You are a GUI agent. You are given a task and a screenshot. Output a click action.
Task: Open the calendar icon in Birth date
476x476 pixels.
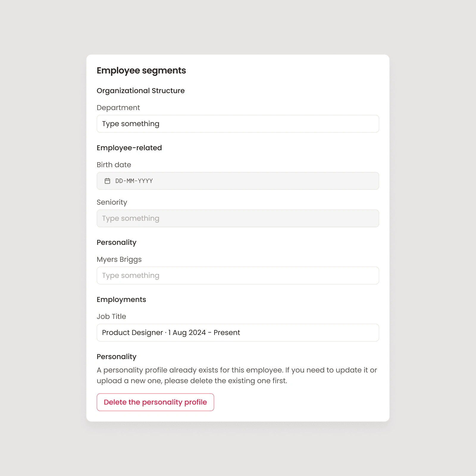(x=107, y=181)
